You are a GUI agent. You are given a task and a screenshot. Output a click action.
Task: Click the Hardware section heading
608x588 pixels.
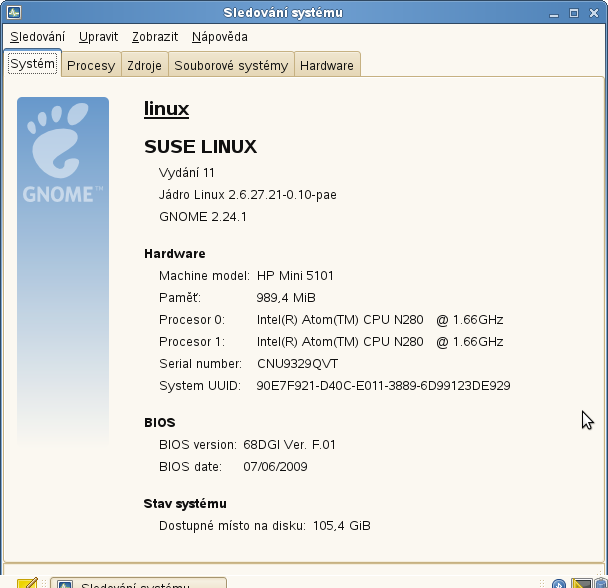click(175, 254)
